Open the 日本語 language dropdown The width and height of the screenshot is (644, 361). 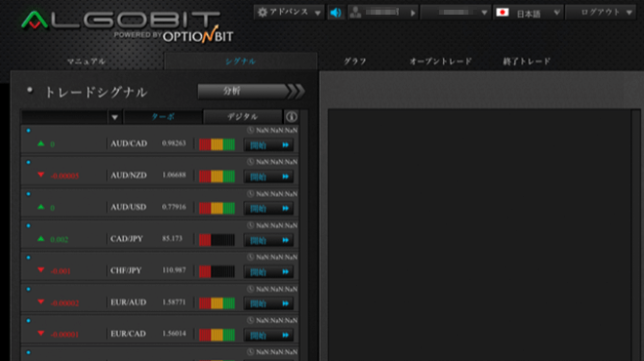click(528, 13)
